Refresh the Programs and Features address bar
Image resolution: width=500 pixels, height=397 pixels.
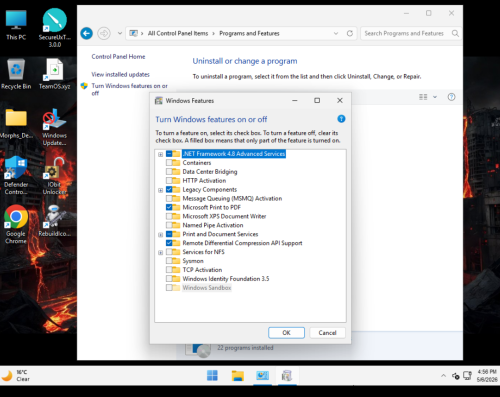(x=350, y=33)
